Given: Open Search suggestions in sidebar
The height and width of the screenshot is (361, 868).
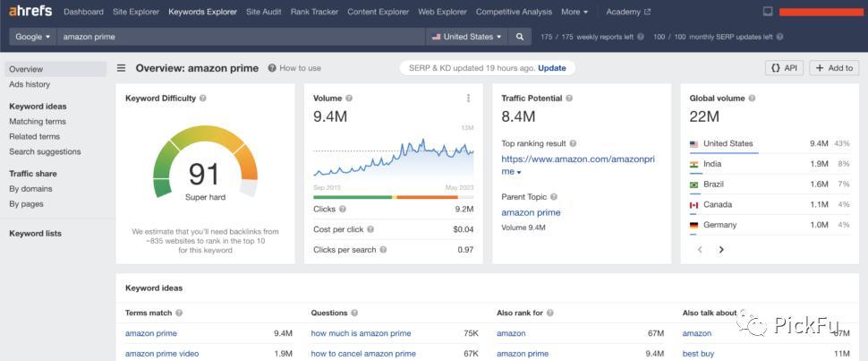Looking at the screenshot, I should pos(45,151).
